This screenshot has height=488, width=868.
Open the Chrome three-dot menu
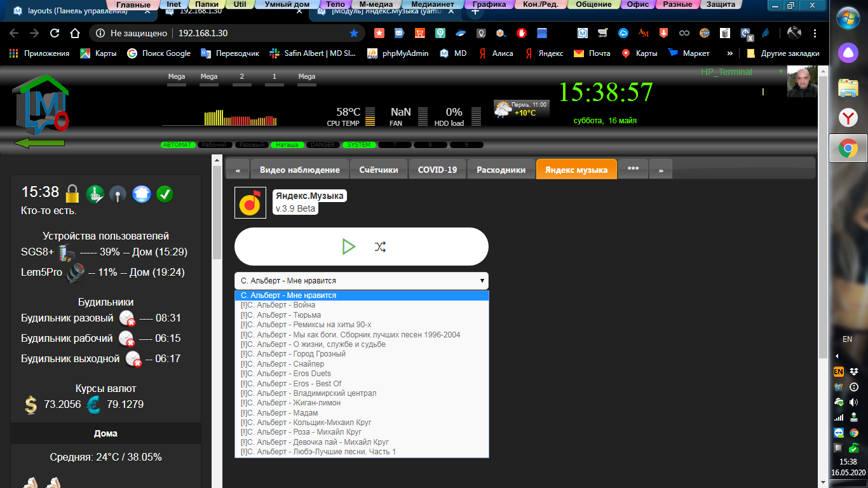click(815, 33)
